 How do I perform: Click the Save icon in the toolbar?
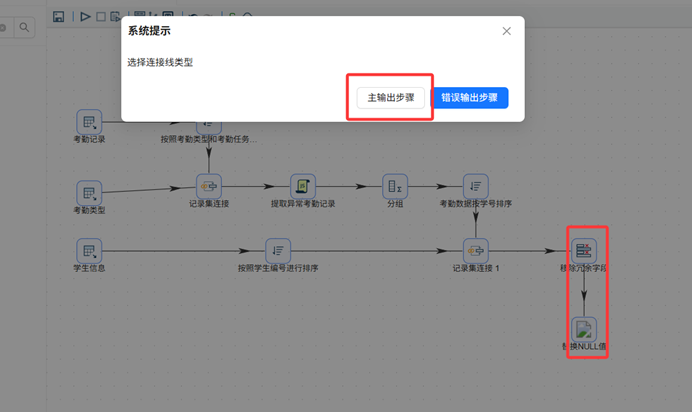coord(58,17)
